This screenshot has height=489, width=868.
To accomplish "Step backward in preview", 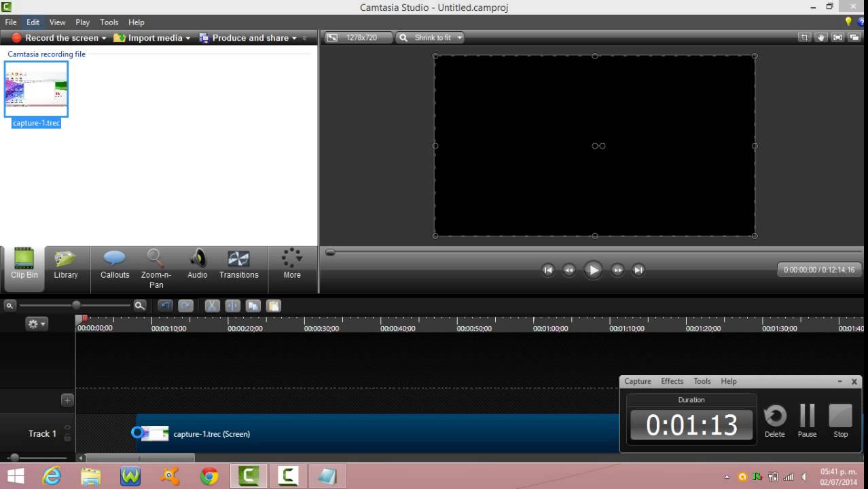I will [x=569, y=270].
